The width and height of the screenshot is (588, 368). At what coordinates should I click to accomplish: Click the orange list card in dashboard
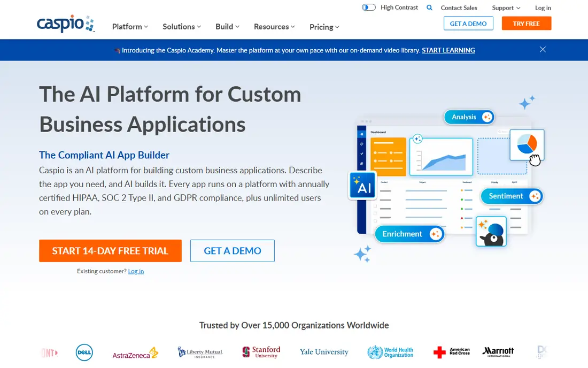coord(388,156)
